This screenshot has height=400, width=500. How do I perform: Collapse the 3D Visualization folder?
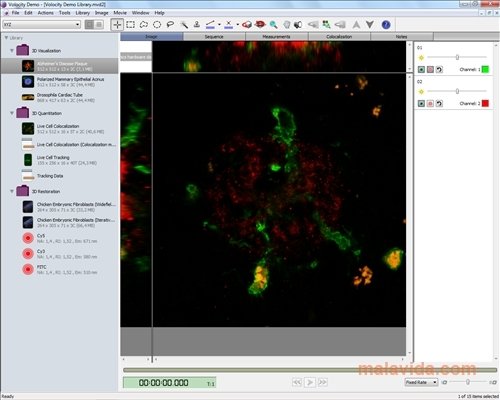(x=12, y=51)
